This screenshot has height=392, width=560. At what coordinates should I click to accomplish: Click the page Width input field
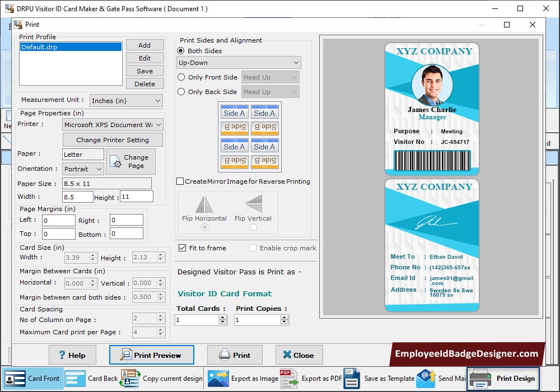coord(77,197)
